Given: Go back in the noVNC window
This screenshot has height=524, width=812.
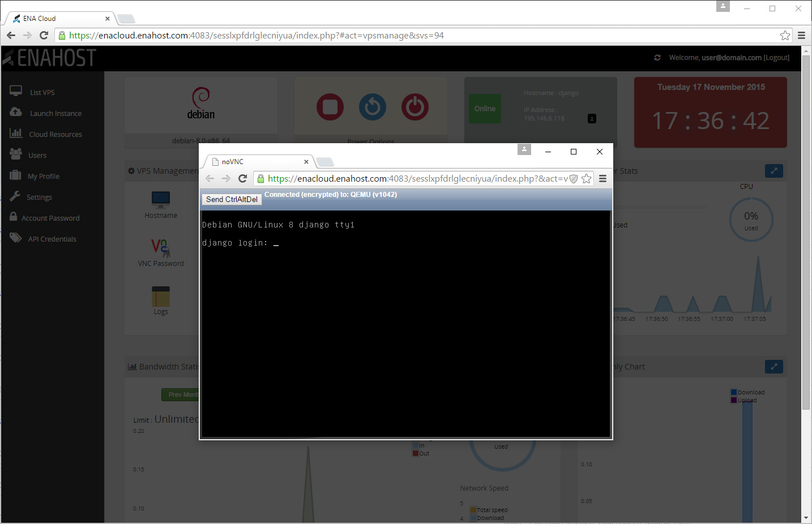Looking at the screenshot, I should pos(210,179).
